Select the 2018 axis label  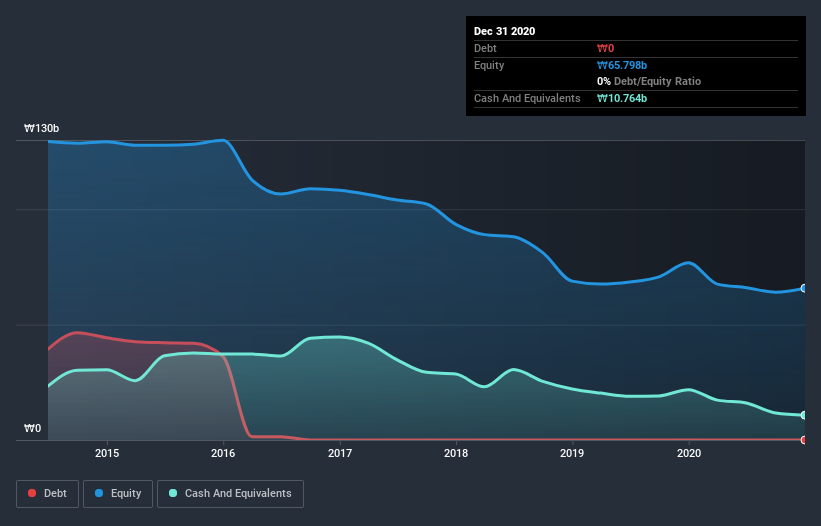point(456,453)
